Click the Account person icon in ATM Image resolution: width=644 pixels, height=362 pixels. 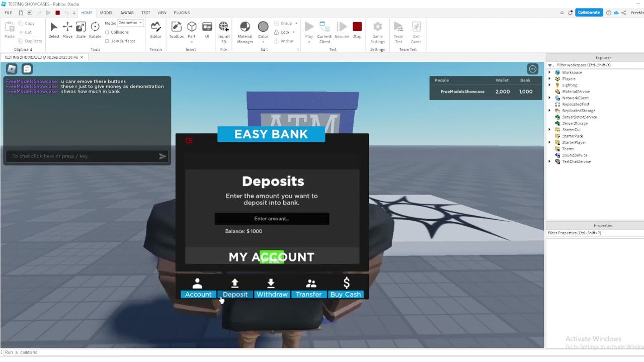(x=198, y=283)
